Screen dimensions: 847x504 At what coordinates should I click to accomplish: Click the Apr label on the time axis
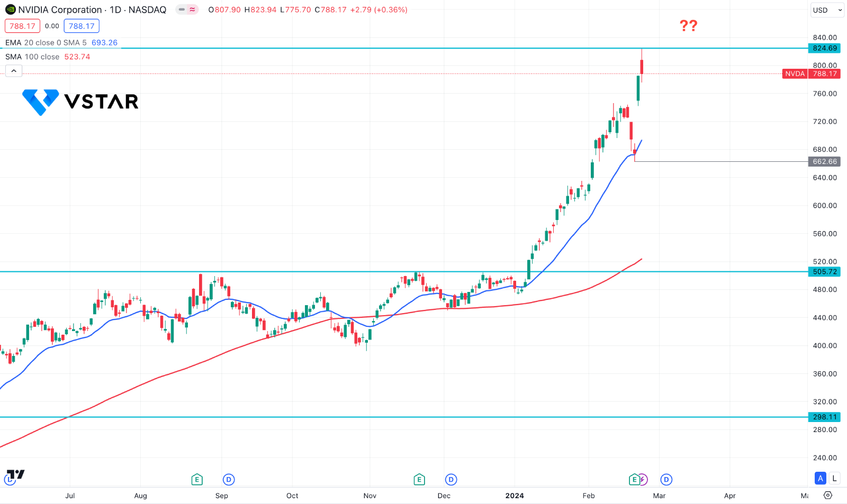[x=729, y=496]
